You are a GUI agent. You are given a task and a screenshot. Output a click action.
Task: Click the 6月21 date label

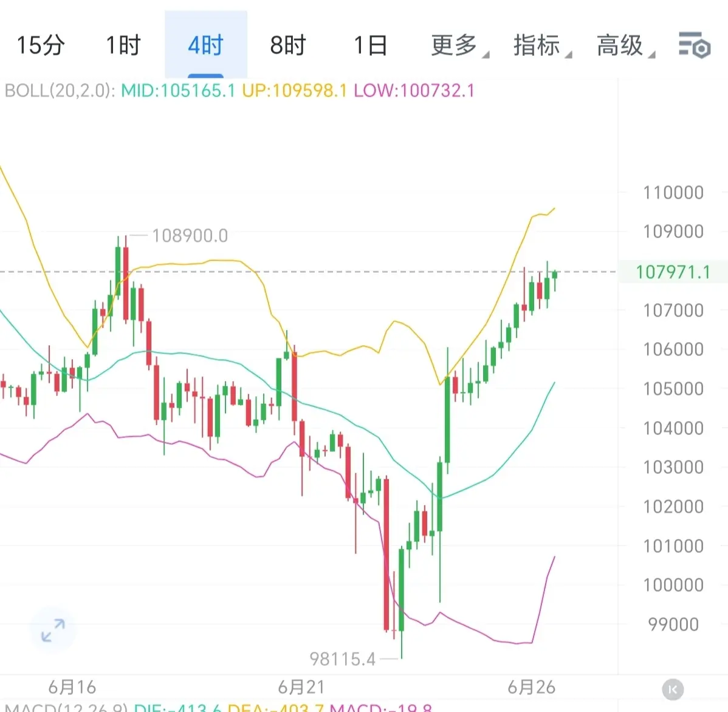301,688
